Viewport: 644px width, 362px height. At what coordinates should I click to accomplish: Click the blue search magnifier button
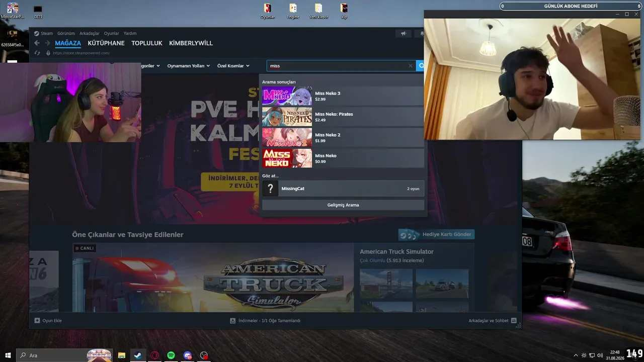pos(421,65)
